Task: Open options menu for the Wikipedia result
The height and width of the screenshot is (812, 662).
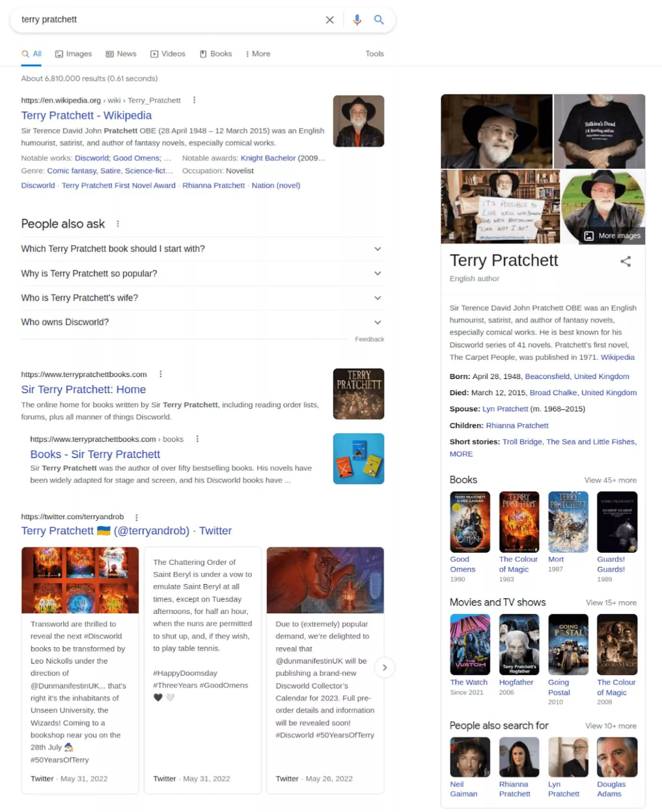Action: click(x=194, y=100)
